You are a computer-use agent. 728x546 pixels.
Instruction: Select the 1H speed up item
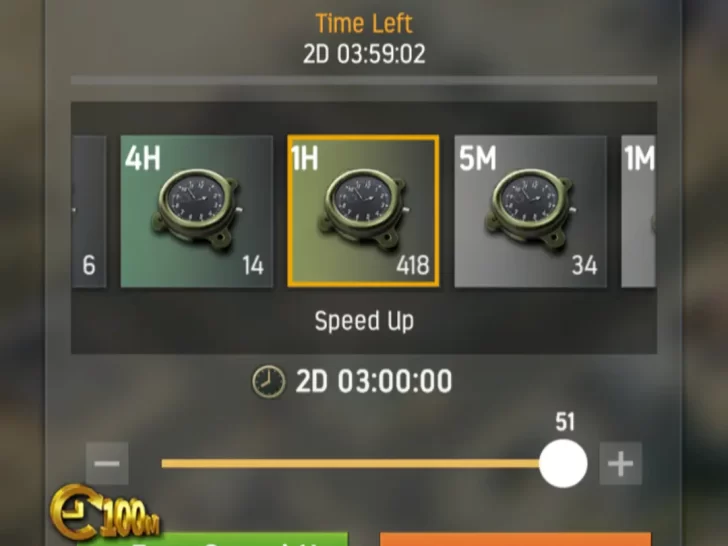[x=363, y=211]
